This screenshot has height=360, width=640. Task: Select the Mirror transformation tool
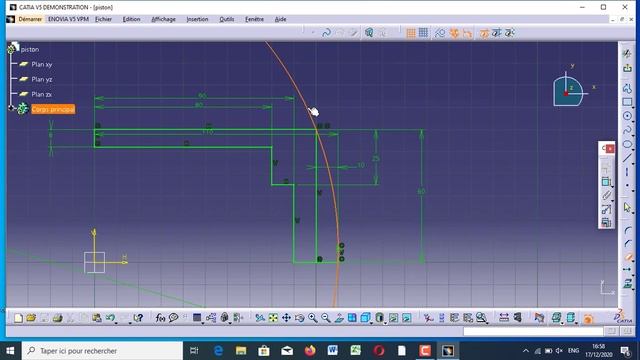(628, 270)
